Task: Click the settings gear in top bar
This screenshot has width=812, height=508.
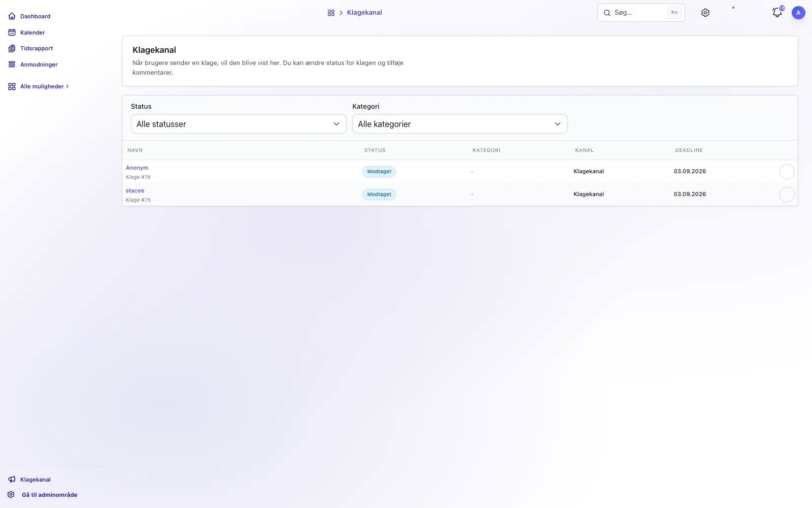Action: point(705,13)
